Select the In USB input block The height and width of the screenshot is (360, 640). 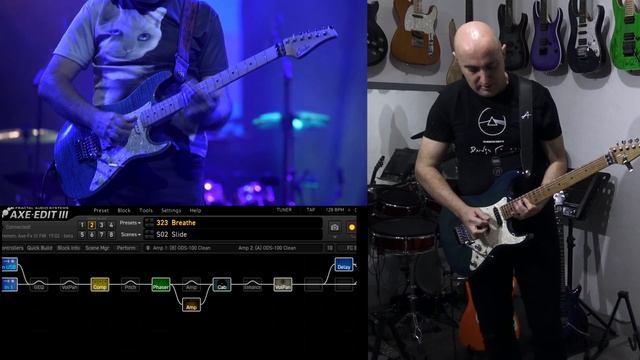[x=9, y=264]
